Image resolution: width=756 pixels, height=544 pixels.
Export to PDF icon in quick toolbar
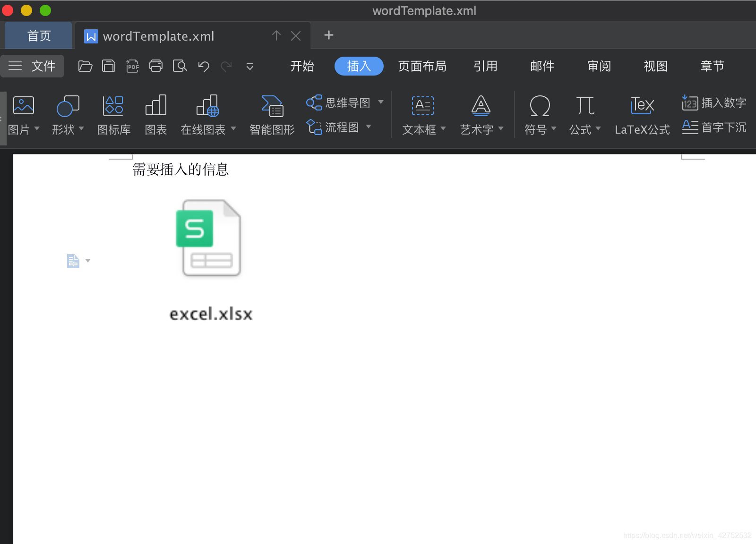click(132, 66)
